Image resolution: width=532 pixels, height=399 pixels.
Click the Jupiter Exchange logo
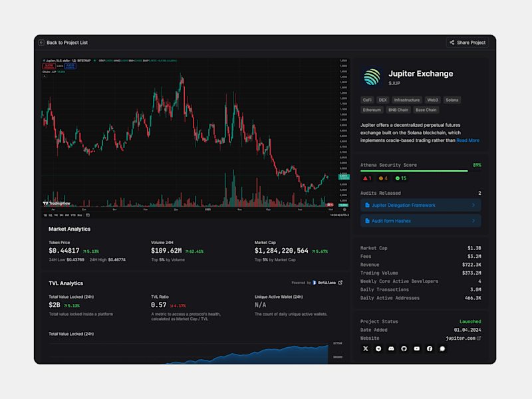(372, 77)
